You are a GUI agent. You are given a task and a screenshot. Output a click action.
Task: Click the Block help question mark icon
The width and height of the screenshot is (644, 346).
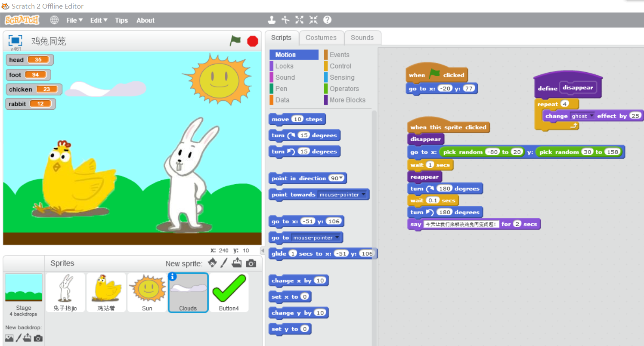(x=327, y=20)
